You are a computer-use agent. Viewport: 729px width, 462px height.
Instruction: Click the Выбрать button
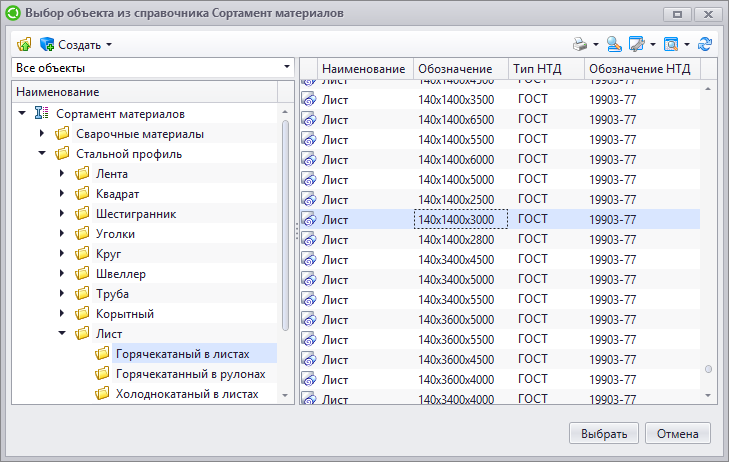[603, 433]
